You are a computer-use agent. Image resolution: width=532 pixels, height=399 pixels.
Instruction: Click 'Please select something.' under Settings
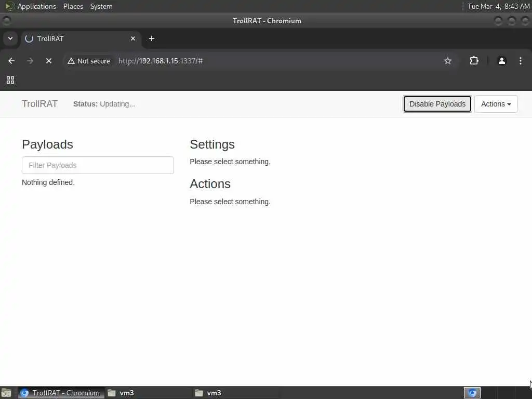230,162
